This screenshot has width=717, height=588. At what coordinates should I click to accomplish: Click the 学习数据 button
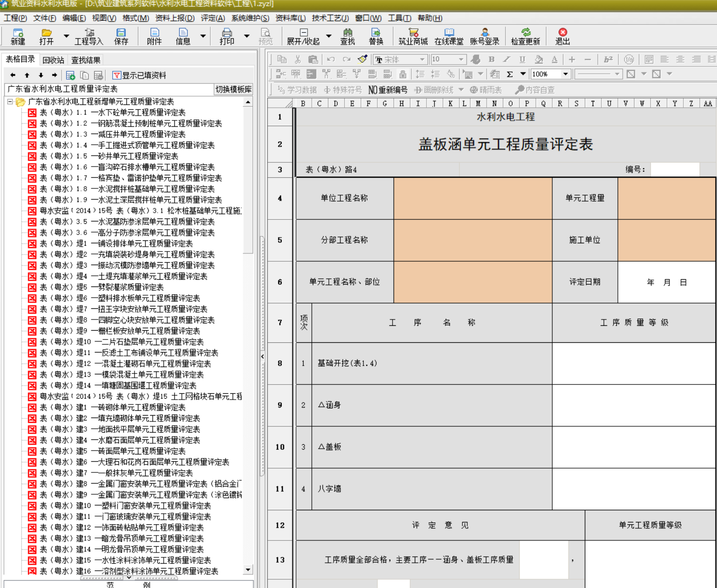[x=297, y=90]
